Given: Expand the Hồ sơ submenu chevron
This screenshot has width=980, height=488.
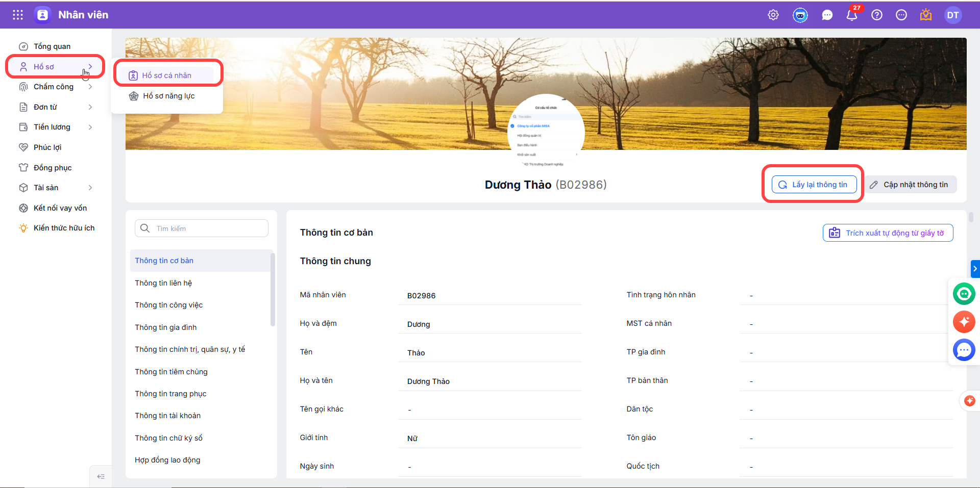Looking at the screenshot, I should pyautogui.click(x=90, y=66).
